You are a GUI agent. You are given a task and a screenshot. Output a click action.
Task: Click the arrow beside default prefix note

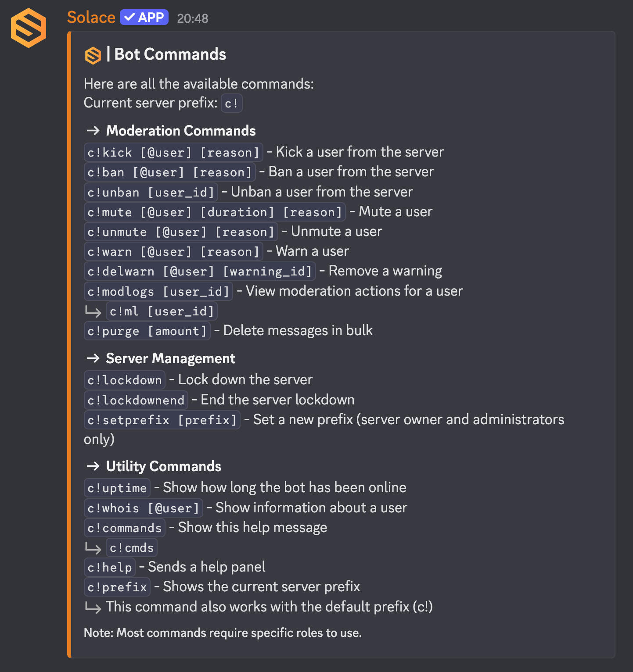pyautogui.click(x=93, y=607)
